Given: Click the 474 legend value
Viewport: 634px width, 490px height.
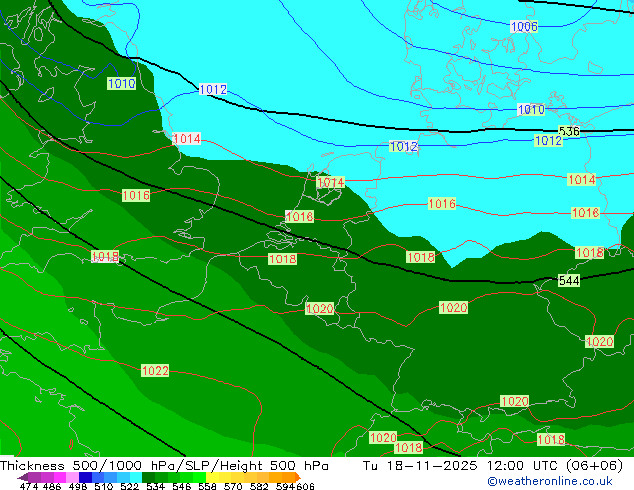Looking at the screenshot, I should (x=29, y=486).
